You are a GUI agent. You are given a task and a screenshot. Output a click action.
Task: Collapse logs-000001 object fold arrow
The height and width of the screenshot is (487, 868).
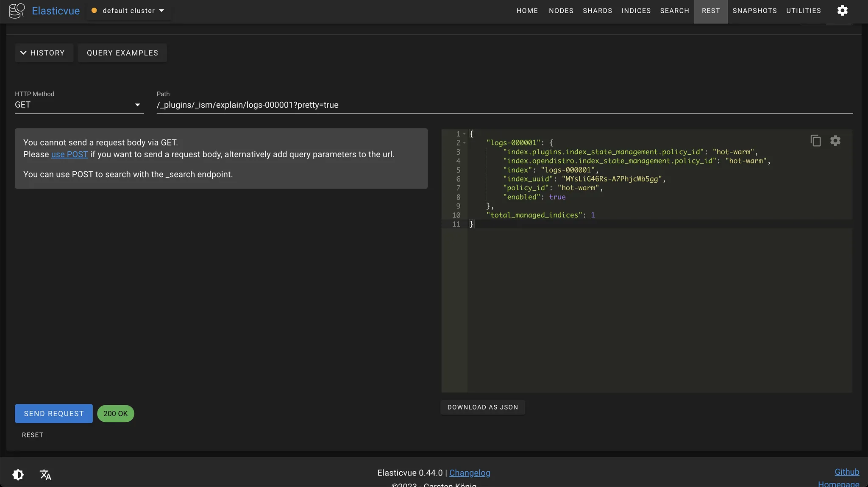click(x=465, y=143)
